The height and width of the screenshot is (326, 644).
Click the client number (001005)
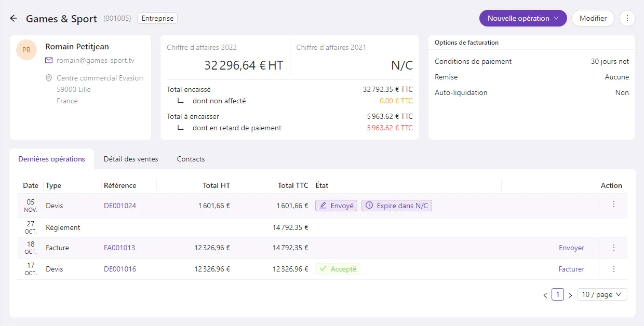click(117, 18)
